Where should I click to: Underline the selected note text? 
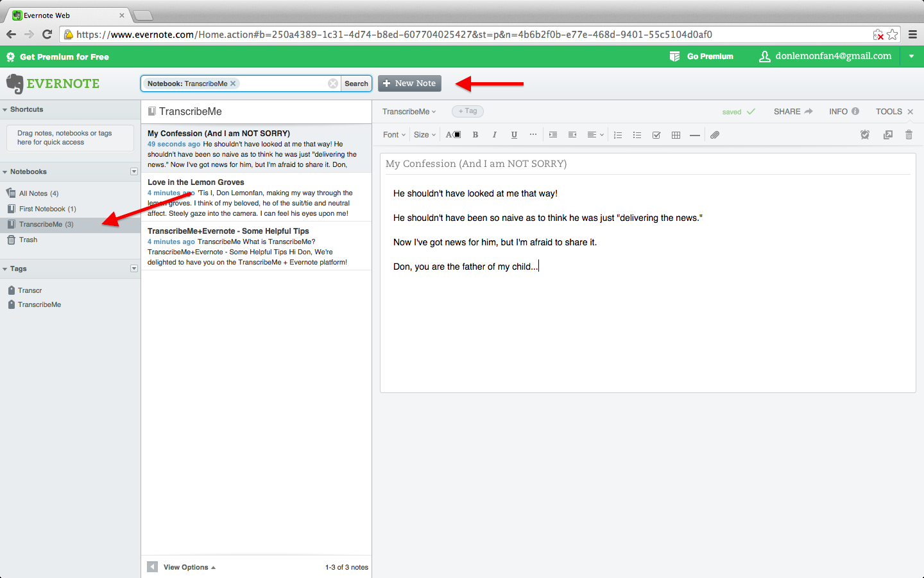[x=514, y=135]
